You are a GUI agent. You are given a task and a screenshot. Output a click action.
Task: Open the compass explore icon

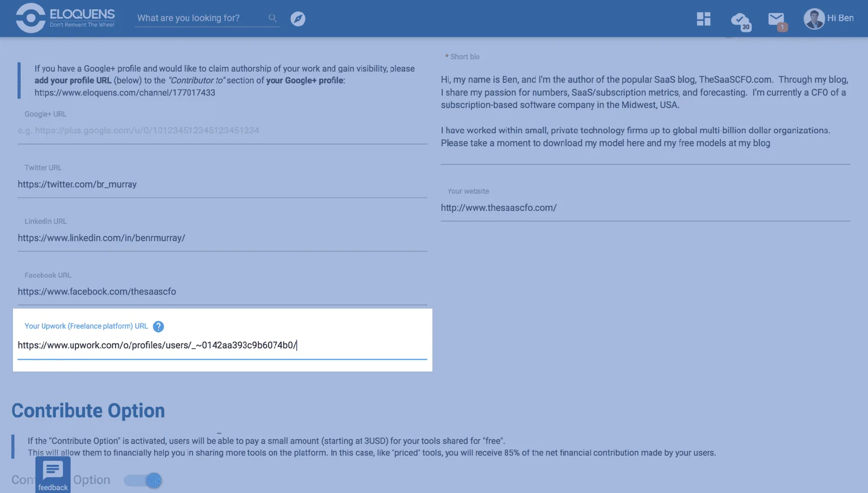click(x=298, y=18)
